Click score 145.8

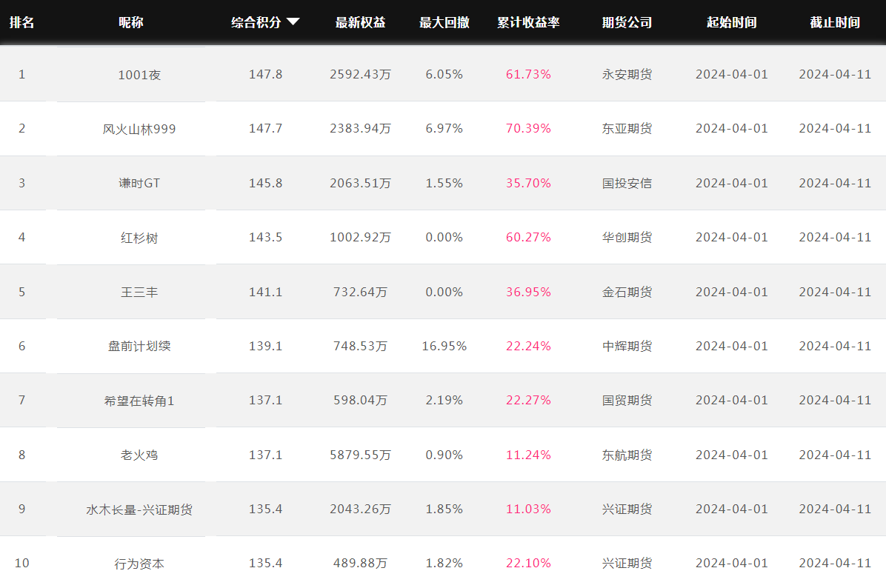coord(265,183)
